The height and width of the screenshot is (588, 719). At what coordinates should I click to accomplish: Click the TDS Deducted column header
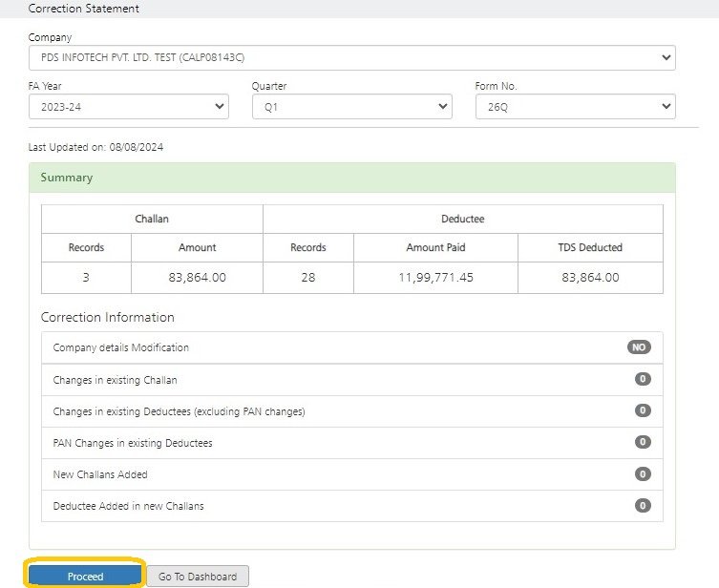590,248
